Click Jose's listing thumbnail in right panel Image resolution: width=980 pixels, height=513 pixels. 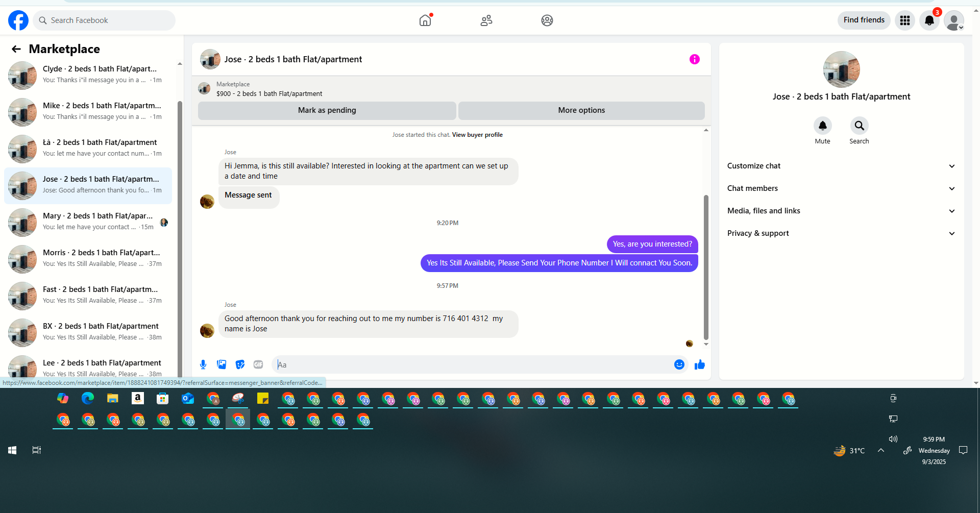[842, 69]
